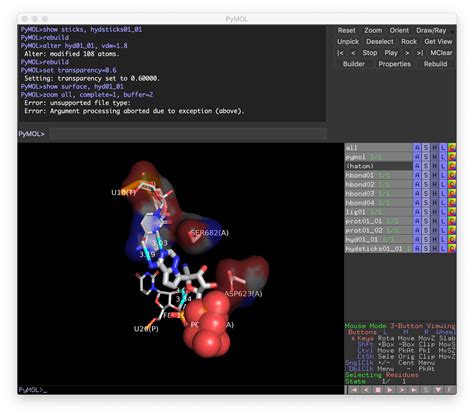Screen dimensions: 474x416
Task: Start movie using top Play button
Action: click(x=391, y=53)
